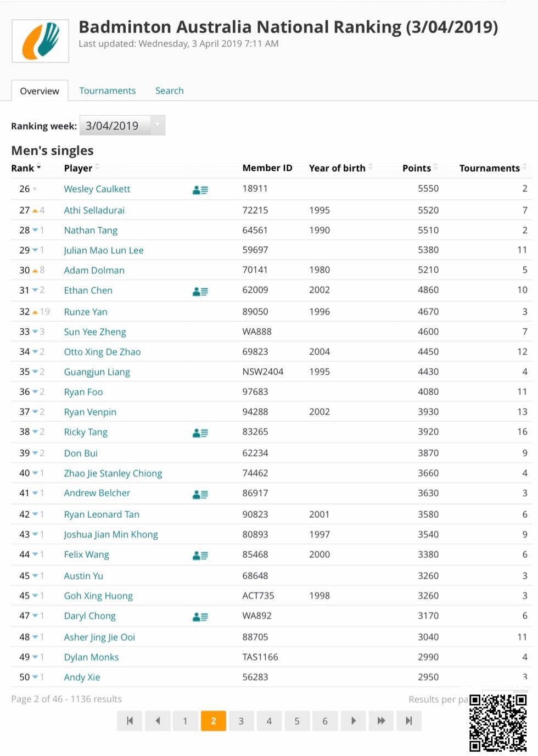Switch to the Search tab

tap(169, 91)
